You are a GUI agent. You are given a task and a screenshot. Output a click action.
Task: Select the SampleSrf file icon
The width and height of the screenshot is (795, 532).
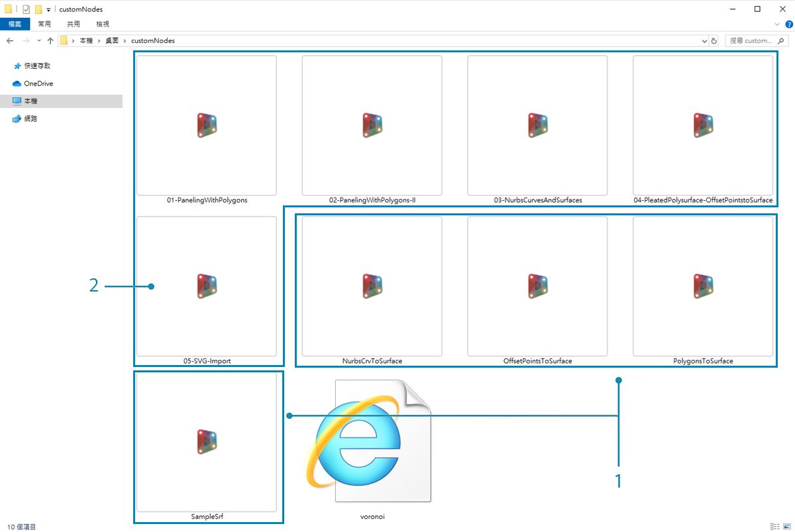coord(207,441)
